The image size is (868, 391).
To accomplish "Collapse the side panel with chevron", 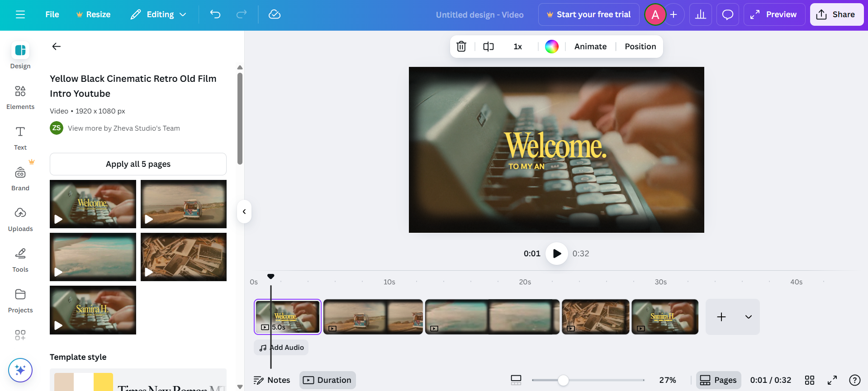I will pos(244,212).
